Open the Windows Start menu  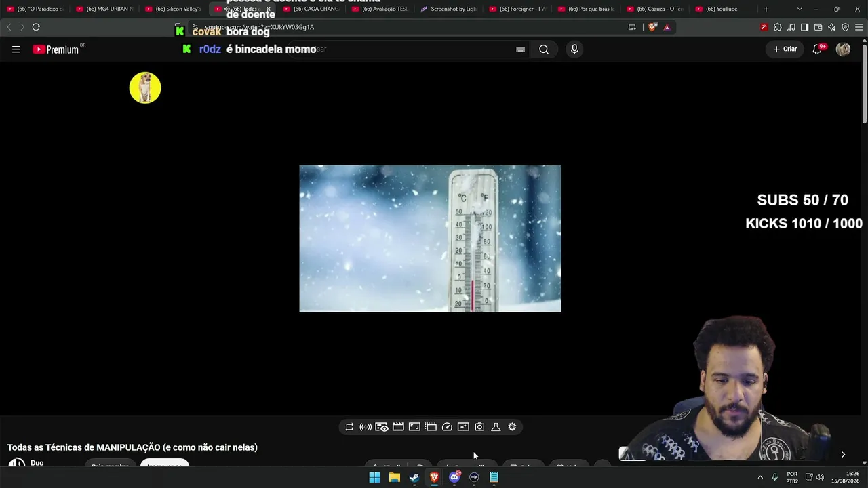[374, 477]
